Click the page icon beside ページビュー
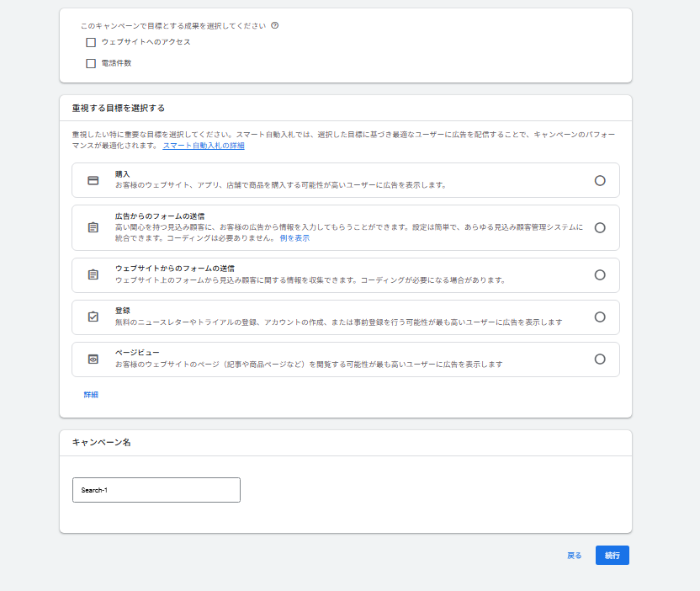The width and height of the screenshot is (700, 591). (x=93, y=359)
